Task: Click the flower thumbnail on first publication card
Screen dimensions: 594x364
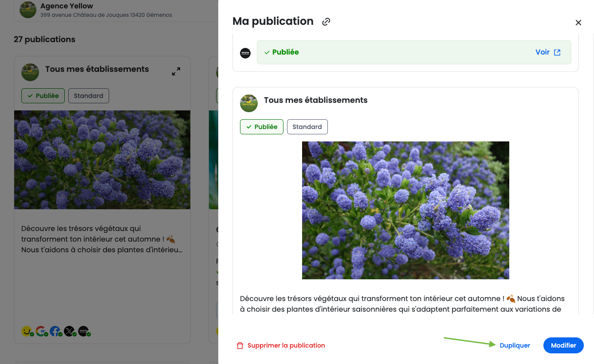Action: point(102,160)
